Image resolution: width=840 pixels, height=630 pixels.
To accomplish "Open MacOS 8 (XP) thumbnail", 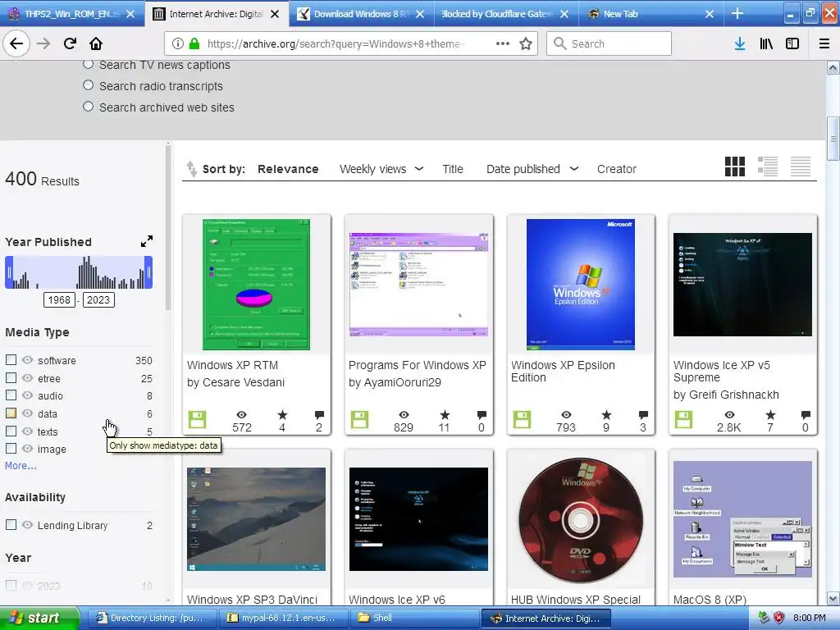I will click(742, 519).
